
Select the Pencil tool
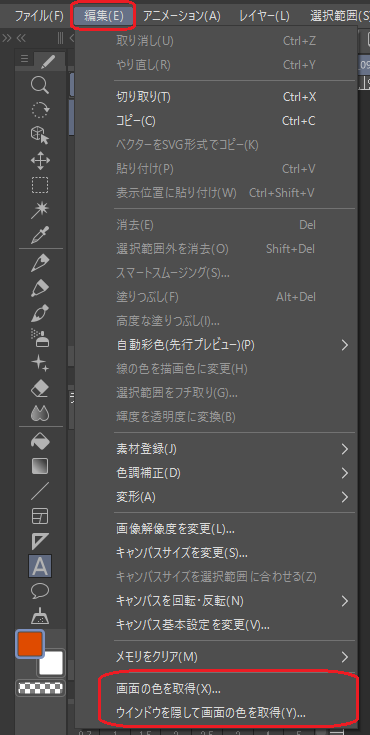pos(40,288)
